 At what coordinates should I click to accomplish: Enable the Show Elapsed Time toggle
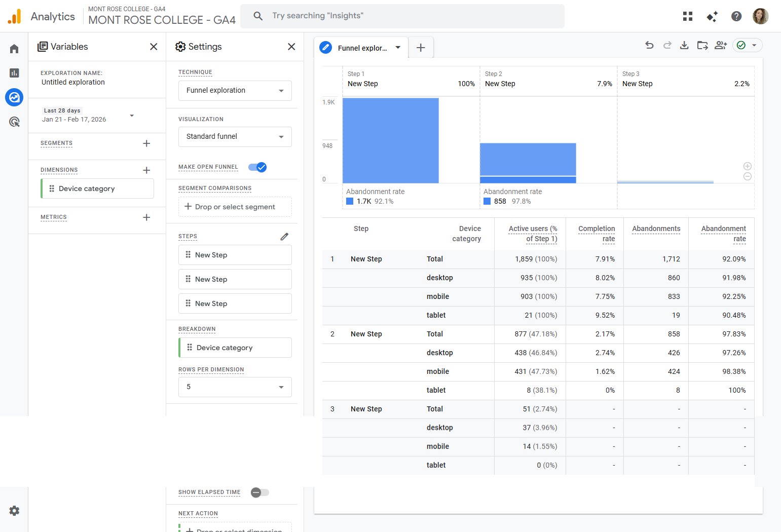tap(259, 492)
